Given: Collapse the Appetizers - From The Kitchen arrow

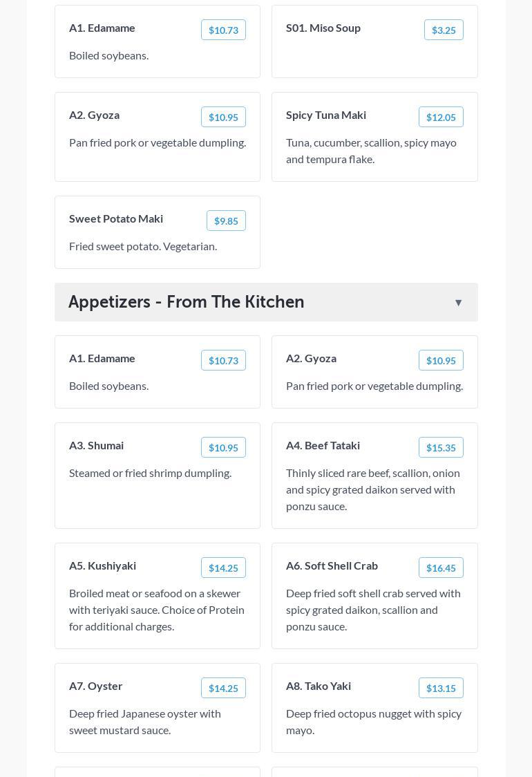Looking at the screenshot, I should coord(458,303).
